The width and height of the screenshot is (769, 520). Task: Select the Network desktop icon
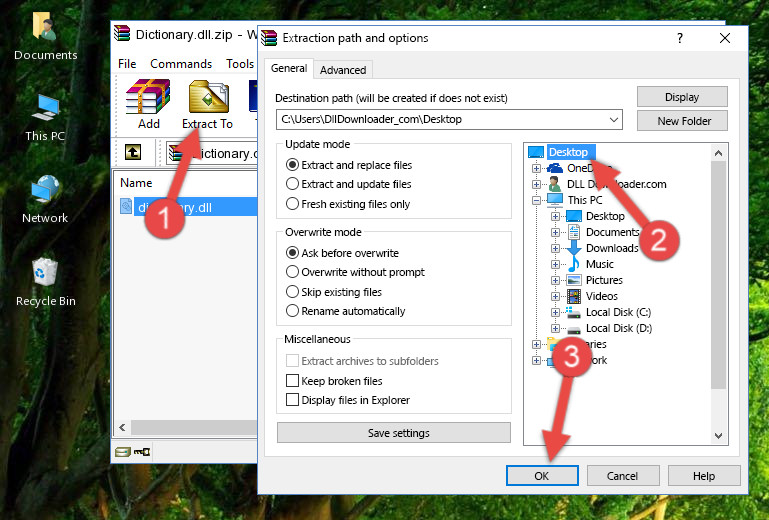(x=45, y=200)
